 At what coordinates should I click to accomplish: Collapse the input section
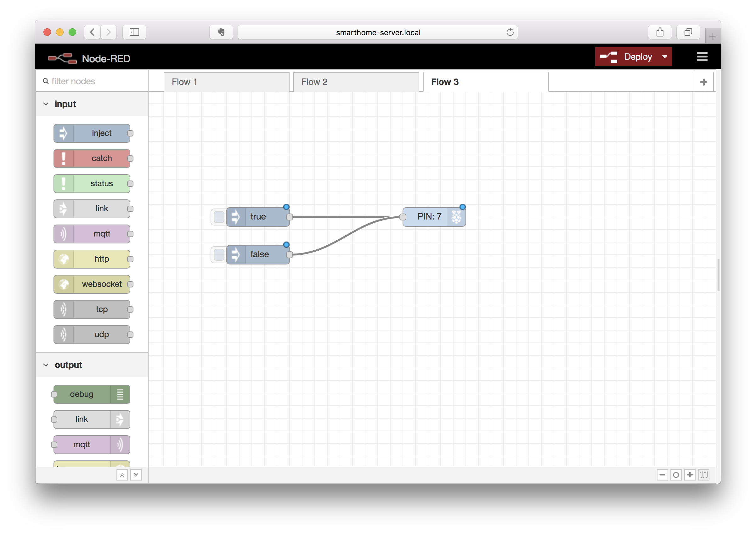click(45, 104)
